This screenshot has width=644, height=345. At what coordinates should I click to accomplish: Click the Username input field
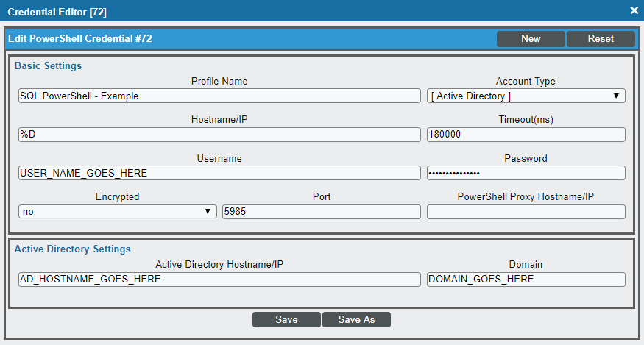tap(219, 173)
